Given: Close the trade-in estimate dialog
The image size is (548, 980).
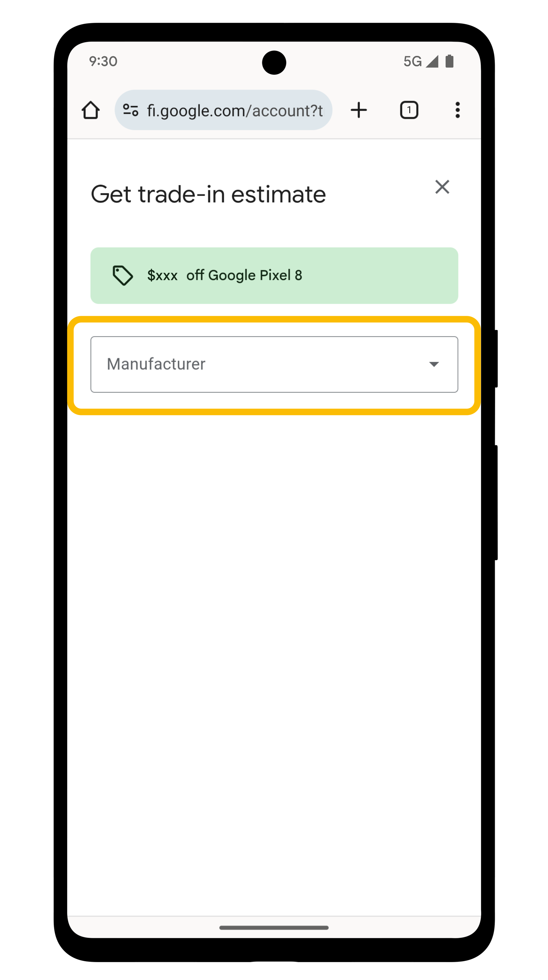Looking at the screenshot, I should click(x=442, y=187).
